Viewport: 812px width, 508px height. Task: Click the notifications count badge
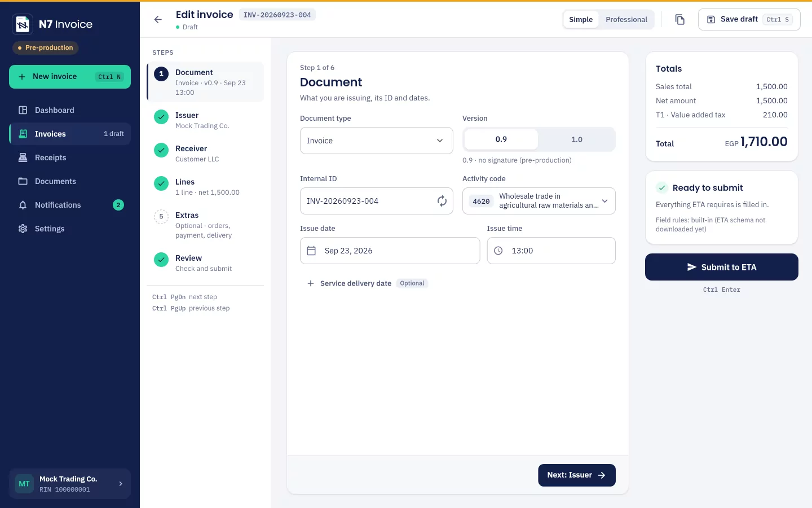[x=118, y=205]
